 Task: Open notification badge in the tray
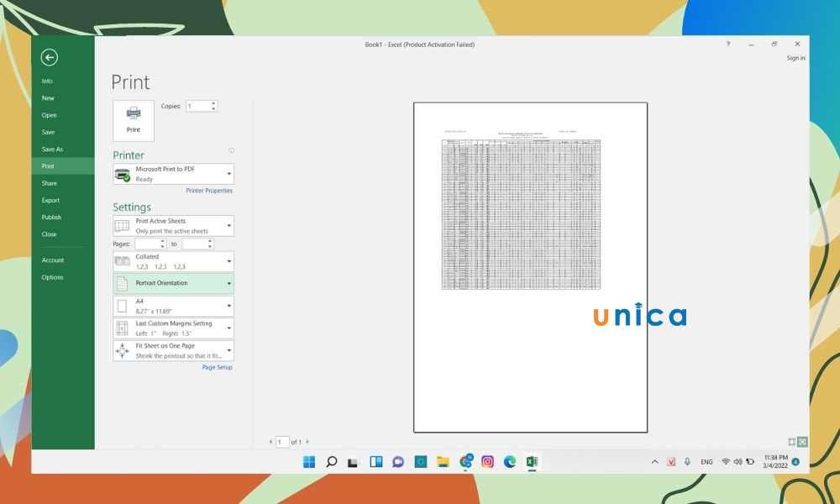coord(795,462)
